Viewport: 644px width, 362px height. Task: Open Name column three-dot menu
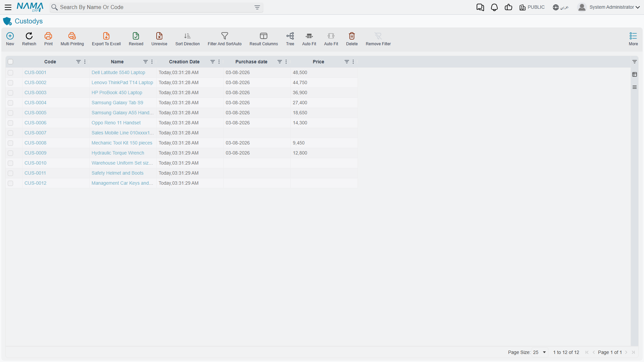point(152,62)
